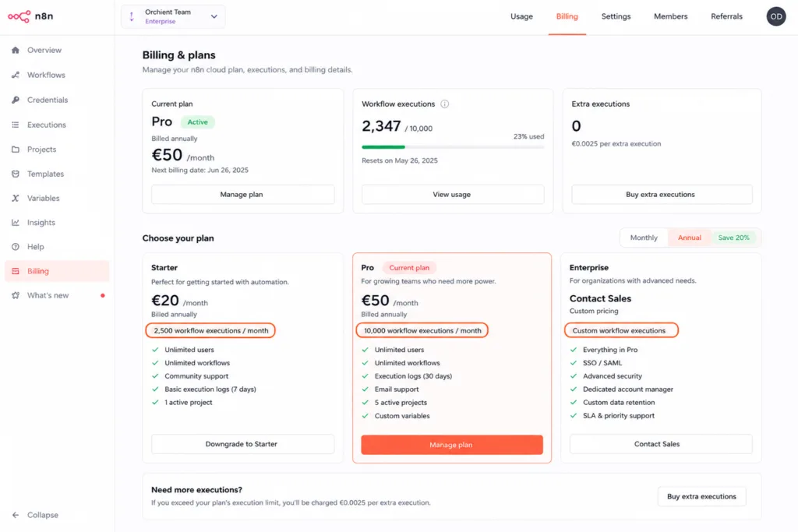Click the workflow executions progress bar
The image size is (798, 532).
453,147
